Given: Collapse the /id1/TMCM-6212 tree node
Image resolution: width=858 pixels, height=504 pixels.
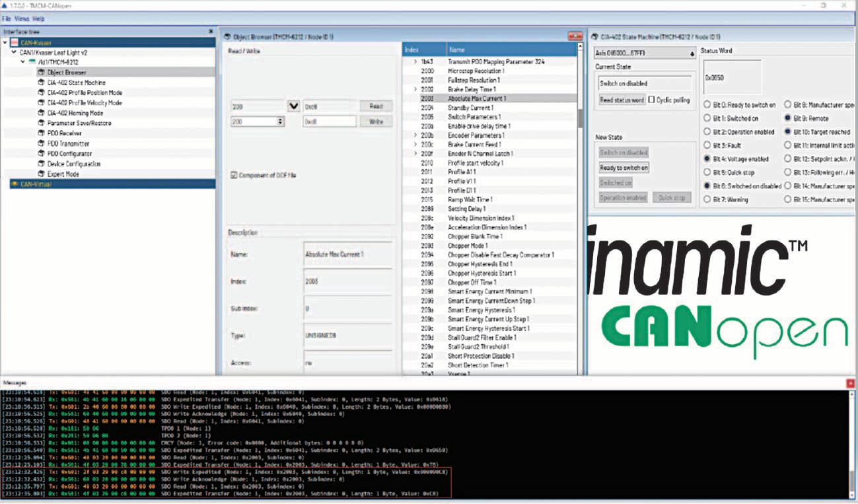Looking at the screenshot, I should tap(23, 62).
